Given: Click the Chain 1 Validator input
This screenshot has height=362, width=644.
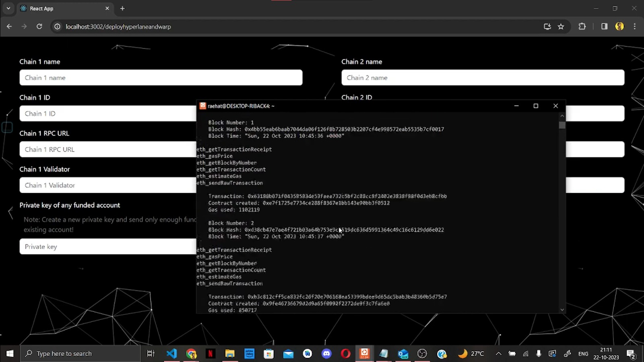Looking at the screenshot, I should click(108, 185).
